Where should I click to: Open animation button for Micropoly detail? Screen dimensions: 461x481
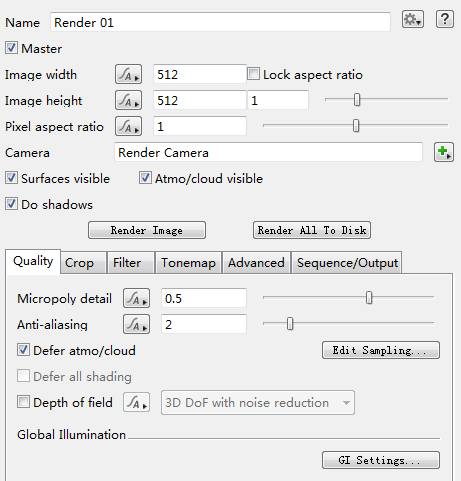(136, 298)
